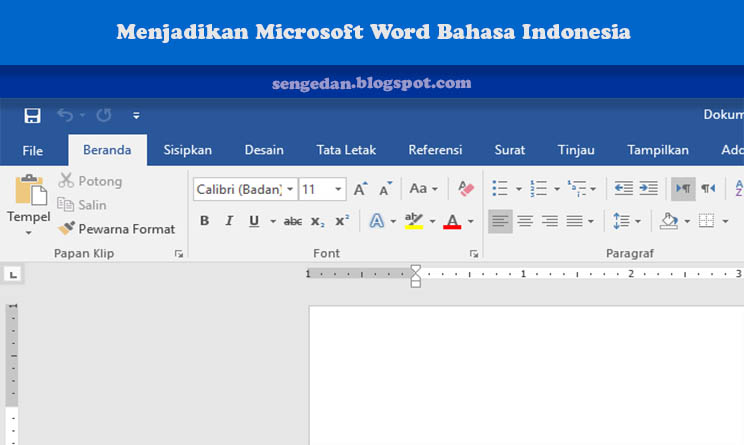
Task: Click the Borders grid icon
Action: click(x=706, y=221)
